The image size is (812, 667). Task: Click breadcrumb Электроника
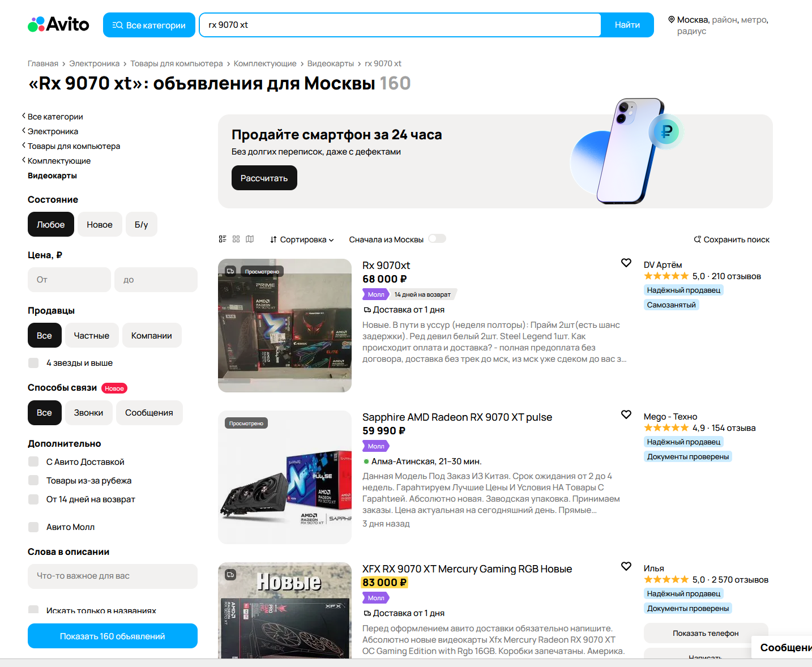(x=94, y=63)
